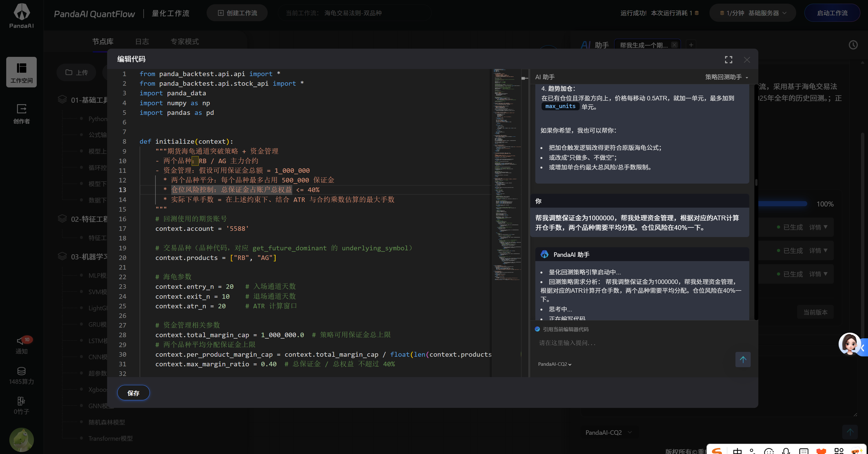Open the 策略回测助手 assistant type dropdown
Screen dimensions: 868x454
726,77
